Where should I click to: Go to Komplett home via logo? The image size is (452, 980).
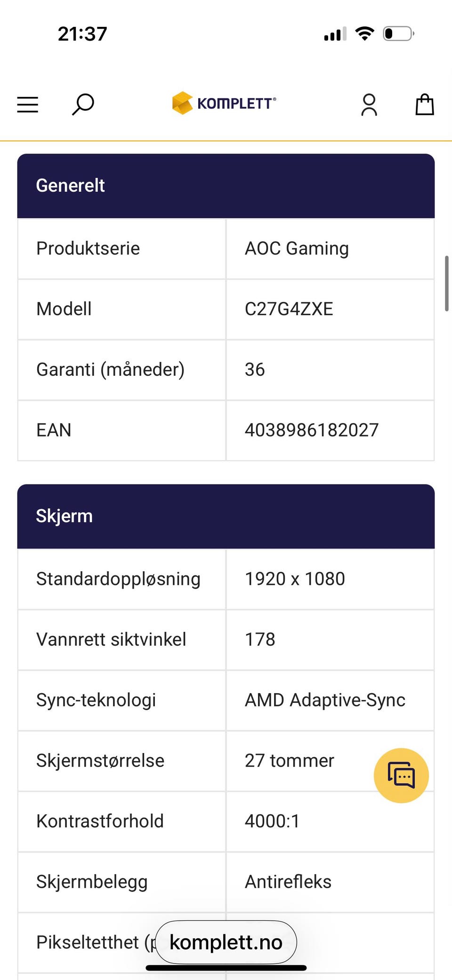(x=224, y=103)
